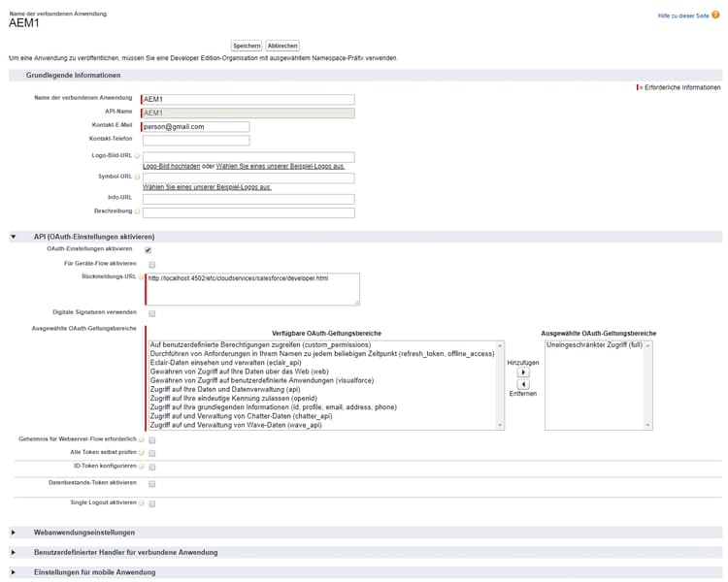
Task: Select Uneingeschränkter Zugriff (full) in selected list
Action: pyautogui.click(x=594, y=345)
